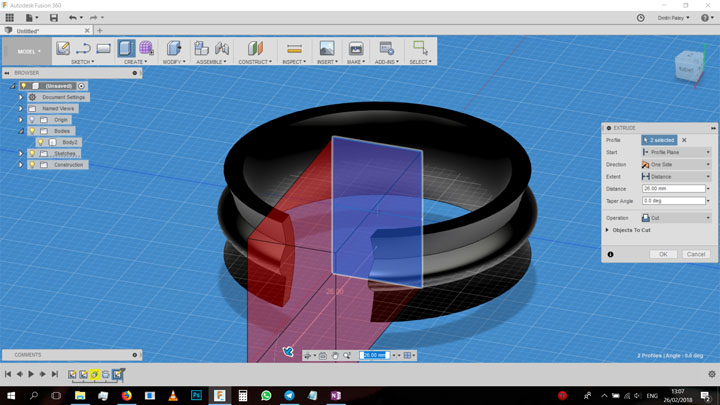Open the user account menu

point(673,18)
